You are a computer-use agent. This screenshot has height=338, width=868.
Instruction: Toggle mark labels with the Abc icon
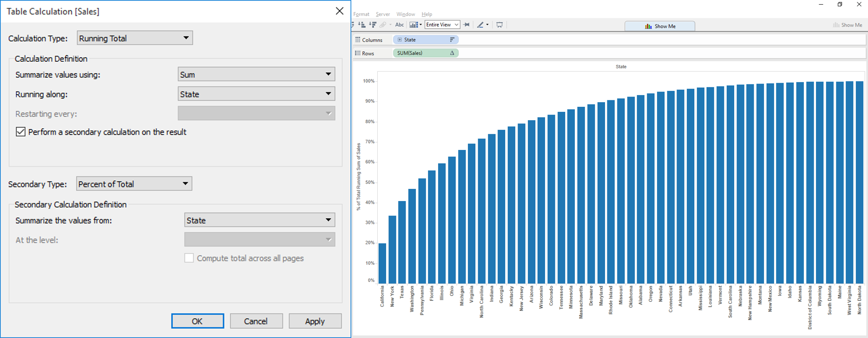(399, 25)
